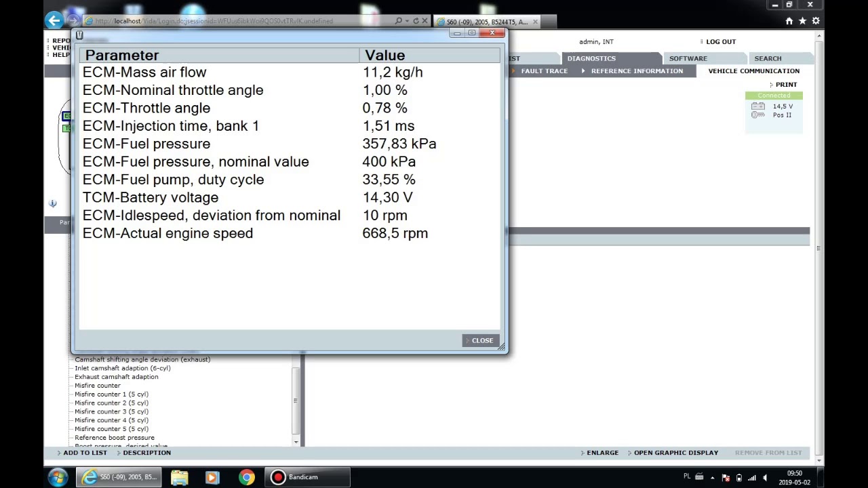Viewport: 868px width, 488px height.
Task: Select ECM-Injection time, bank 1 row
Action: pos(290,126)
